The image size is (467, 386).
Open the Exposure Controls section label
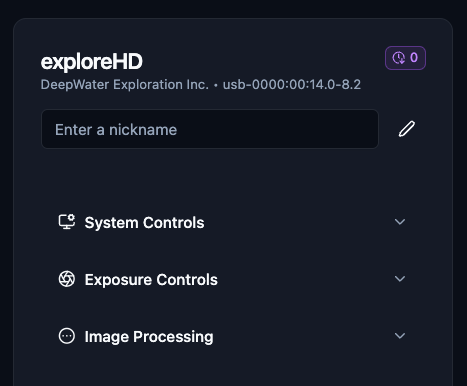click(151, 280)
